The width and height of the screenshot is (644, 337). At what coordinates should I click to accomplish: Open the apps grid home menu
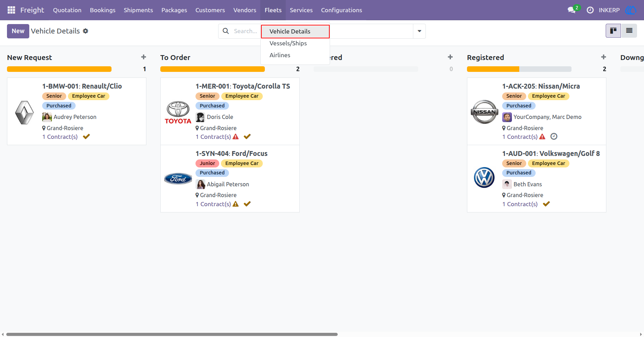11,10
